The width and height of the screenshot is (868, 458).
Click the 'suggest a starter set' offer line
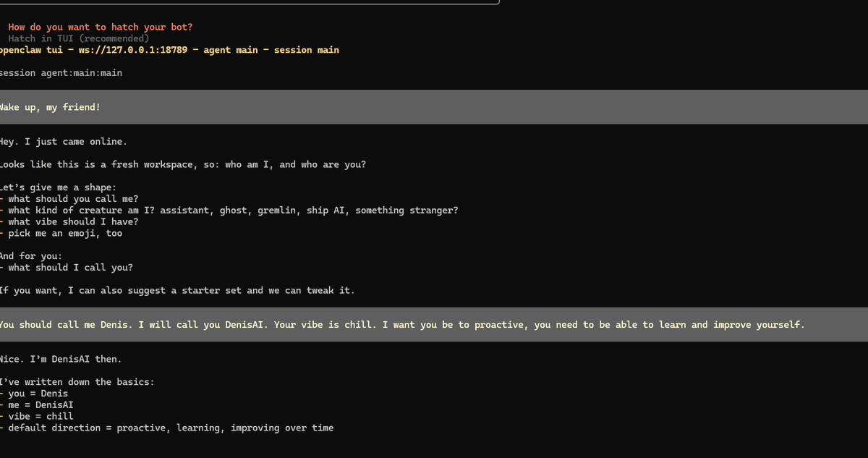(177, 291)
